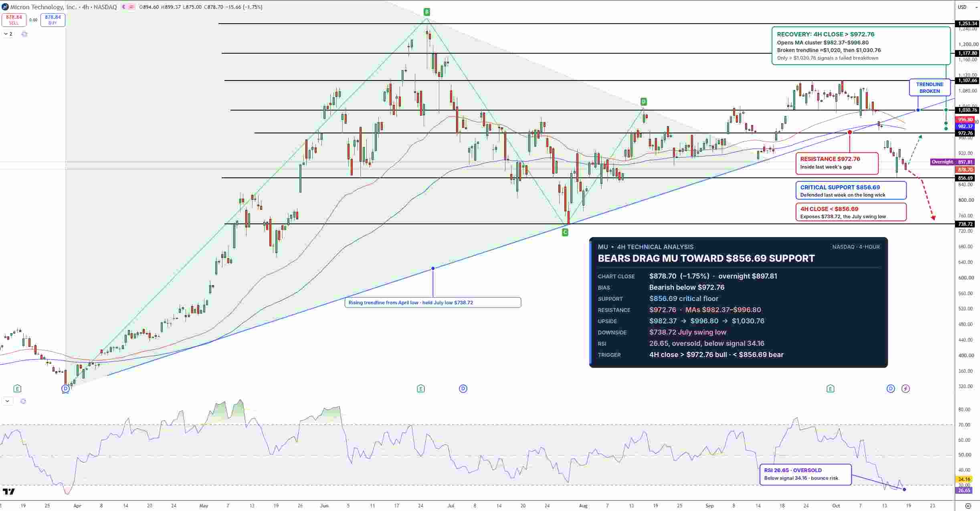Click the 878.84 BUY button
Screen dimensions: 980x511
pyautogui.click(x=53, y=20)
